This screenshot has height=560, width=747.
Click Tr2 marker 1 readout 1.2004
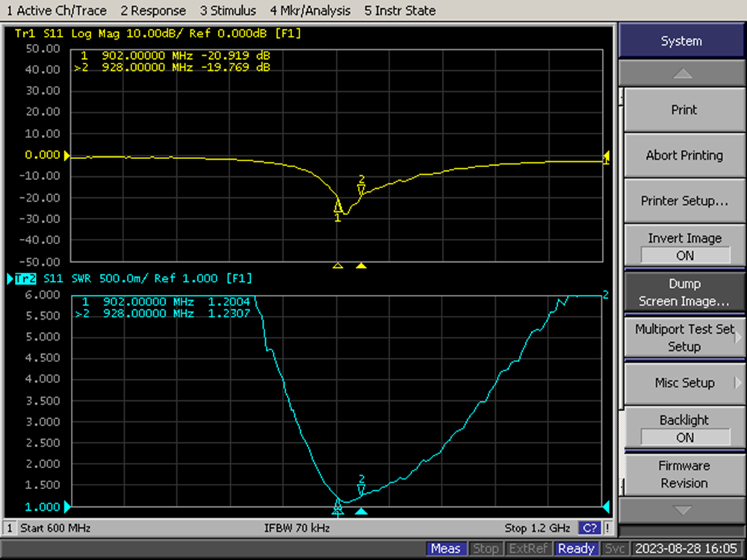pos(166,302)
